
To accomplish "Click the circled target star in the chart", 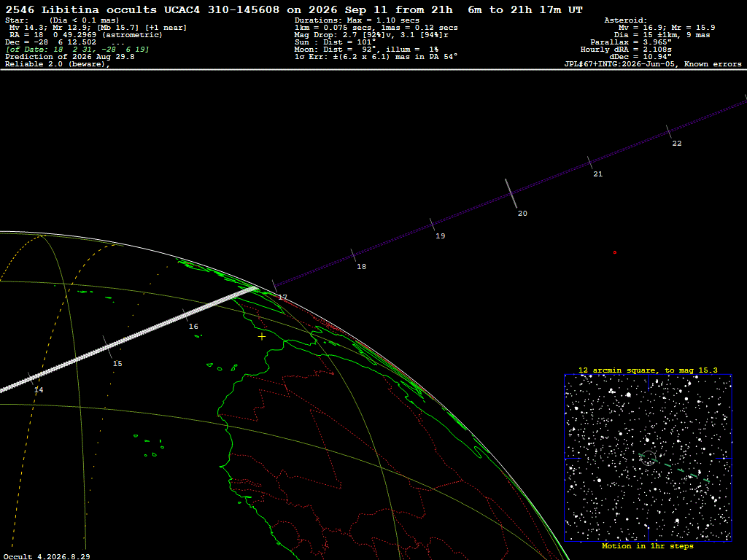I will coord(648,458).
